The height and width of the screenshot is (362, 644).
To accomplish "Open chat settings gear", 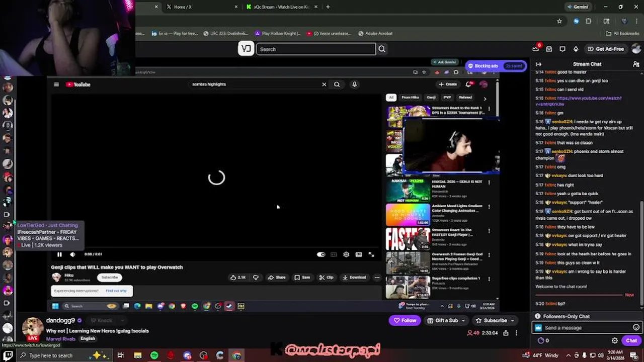I will pos(615,340).
